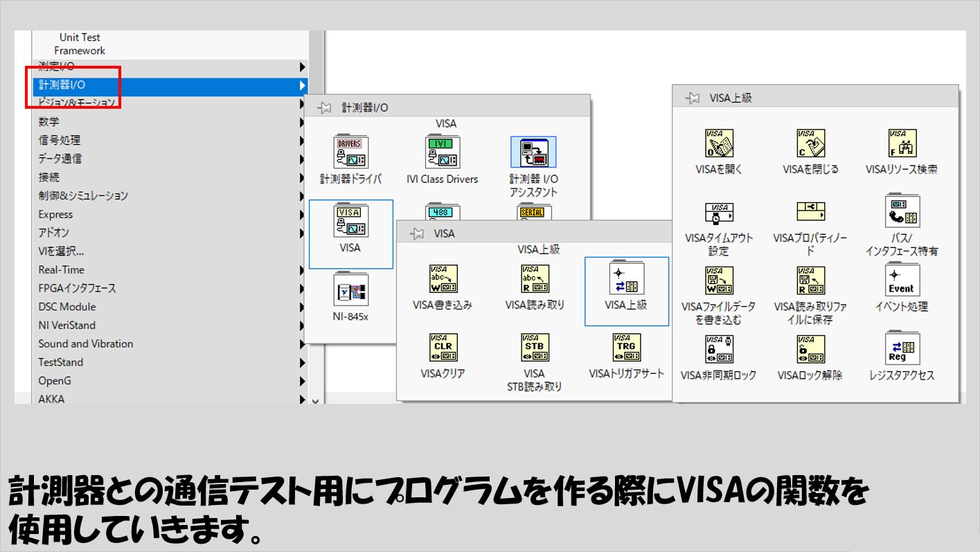Open the VISA上級 subpalette icon

point(625,278)
